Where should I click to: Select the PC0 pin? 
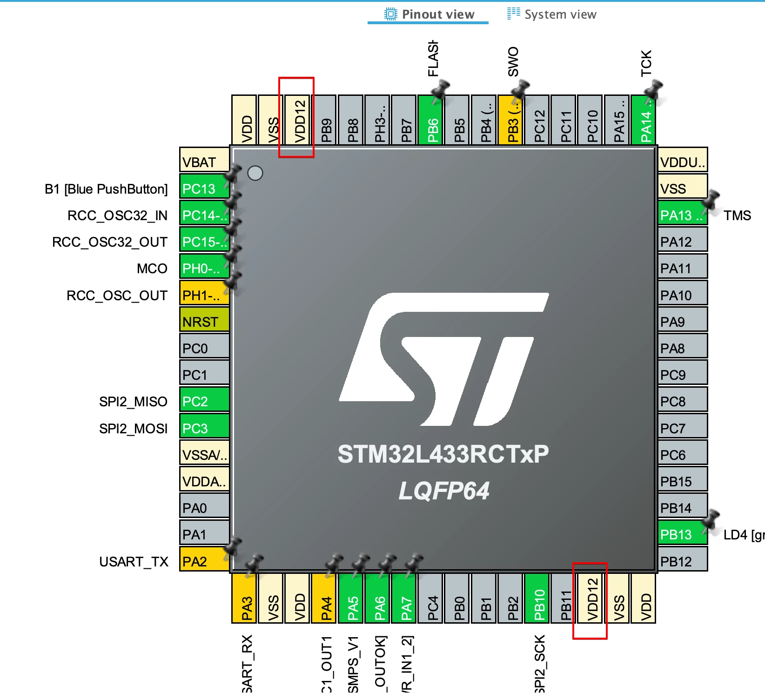pos(204,346)
